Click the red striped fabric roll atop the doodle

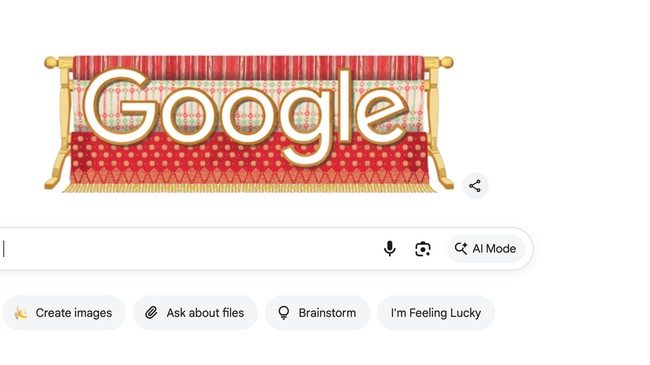click(x=248, y=68)
